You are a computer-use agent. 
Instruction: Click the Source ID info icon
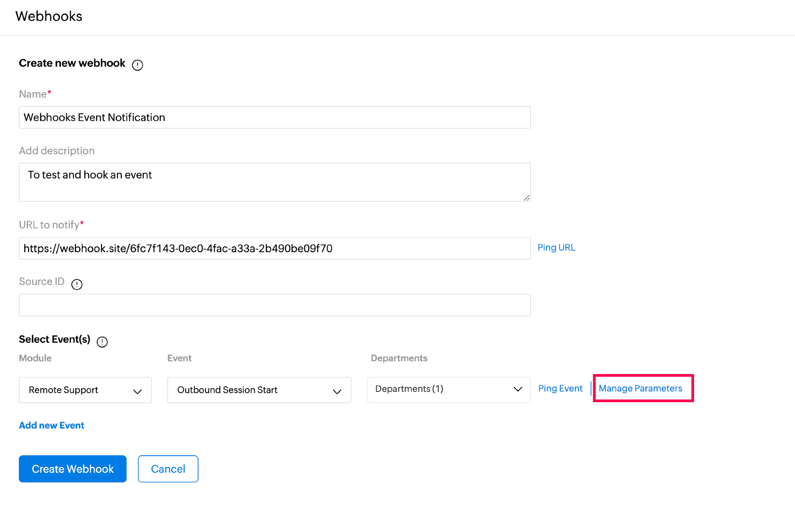click(x=77, y=284)
